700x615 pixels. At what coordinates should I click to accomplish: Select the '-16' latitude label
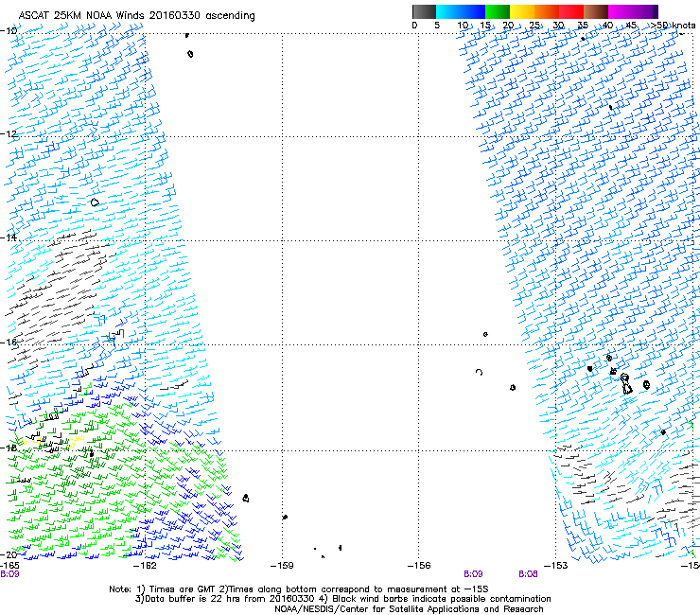[x=9, y=343]
